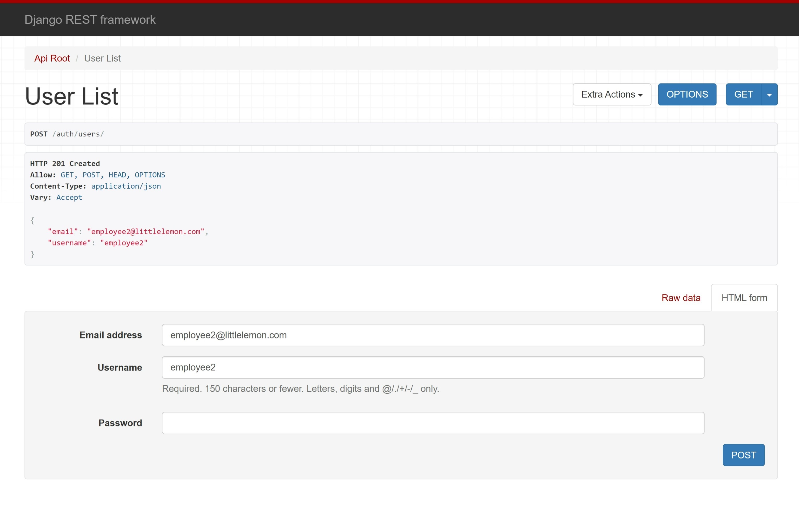Expand GET format dropdown caret
The image size is (799, 532).
(x=769, y=95)
